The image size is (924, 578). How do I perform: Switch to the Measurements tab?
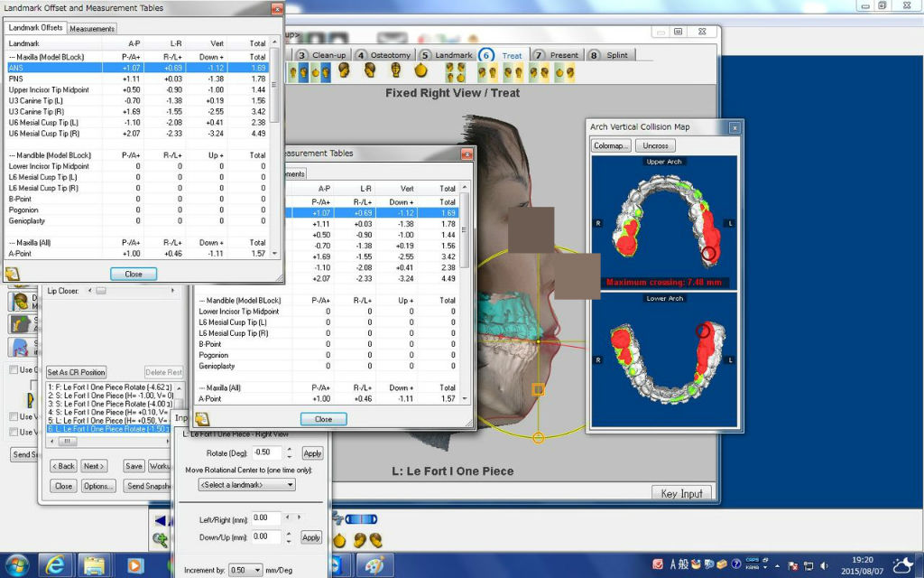[92, 28]
